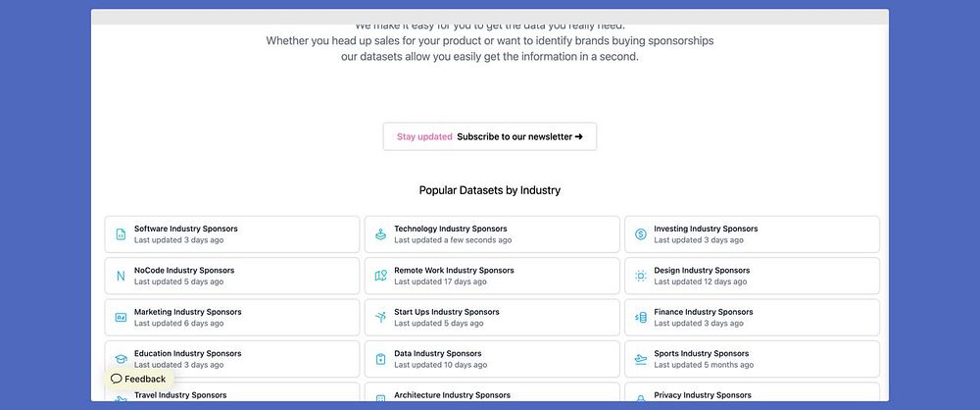Open Travel Industry Sponsors dataset
Screen dimensions: 980x410
coord(180,395)
